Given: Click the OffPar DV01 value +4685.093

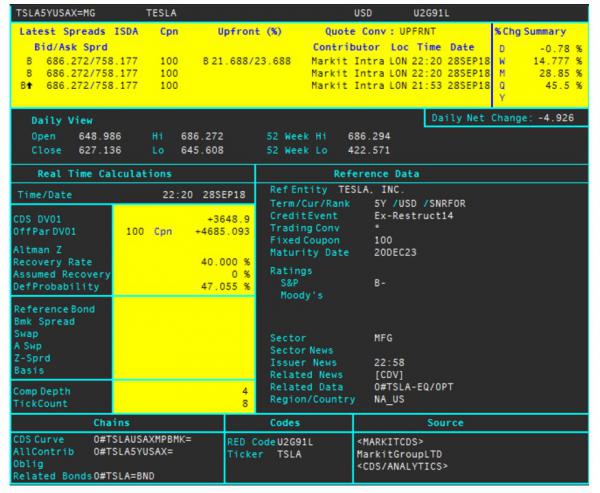Looking at the screenshot, I should point(222,231).
